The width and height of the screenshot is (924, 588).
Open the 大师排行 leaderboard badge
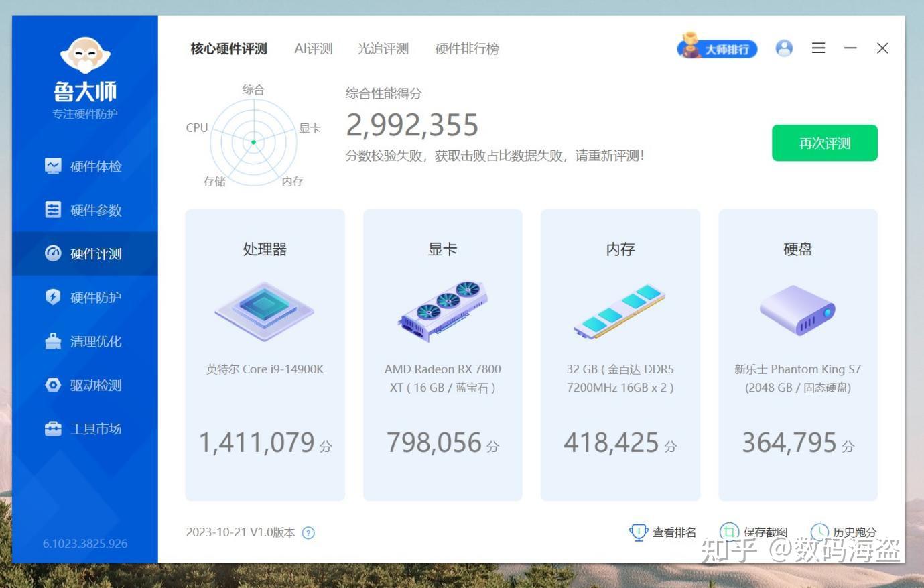tap(717, 48)
